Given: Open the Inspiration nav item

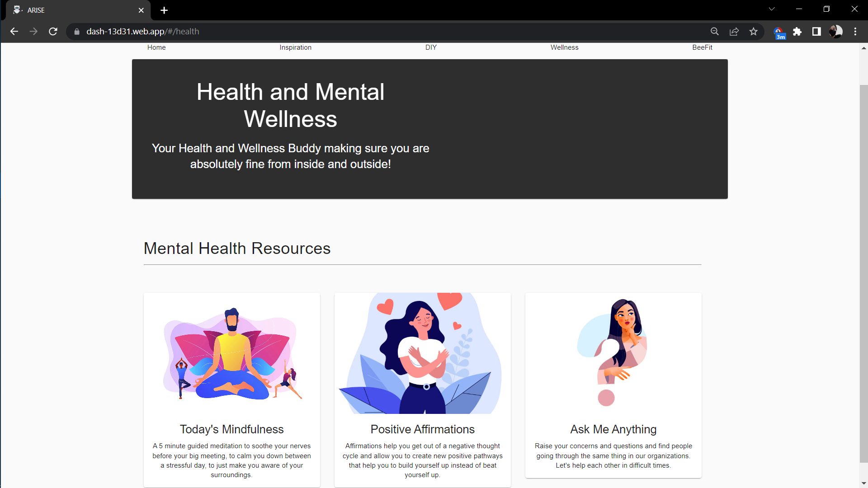Looking at the screenshot, I should 295,47.
